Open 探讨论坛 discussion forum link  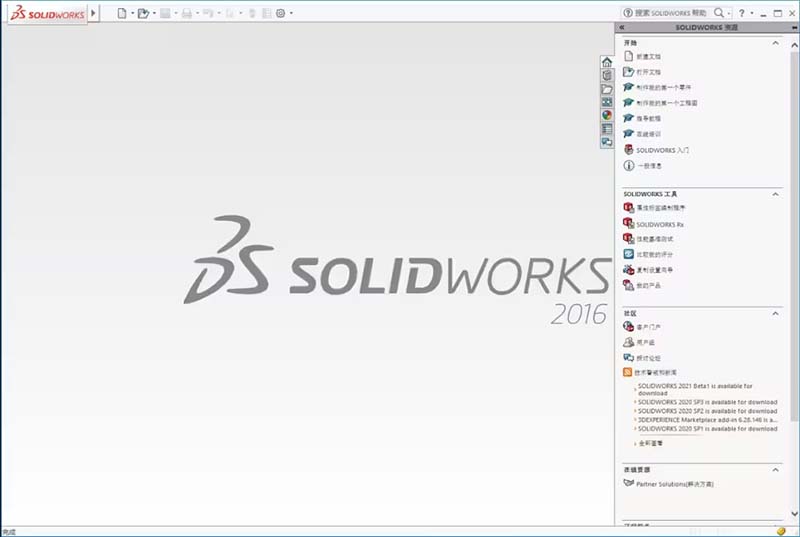(x=648, y=358)
